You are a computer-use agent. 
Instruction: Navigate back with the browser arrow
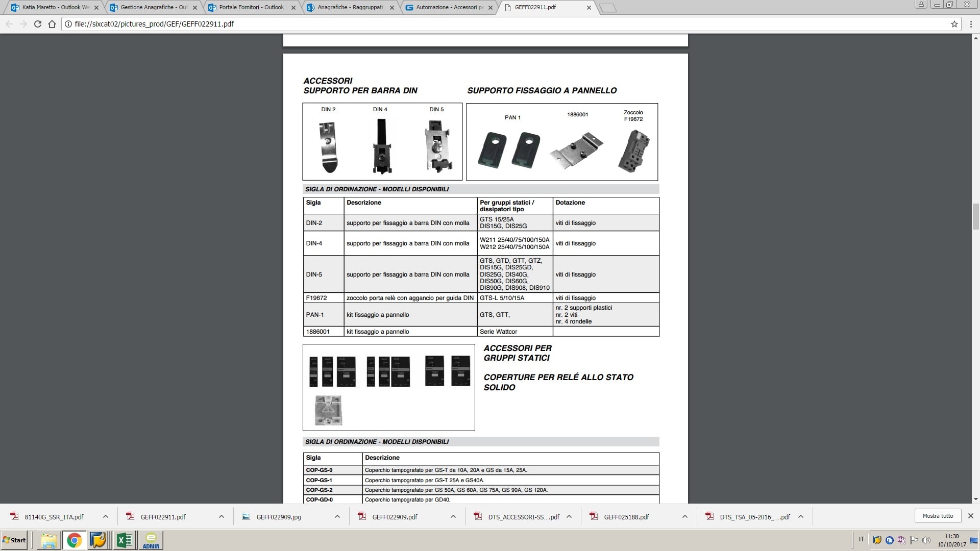(8, 23)
